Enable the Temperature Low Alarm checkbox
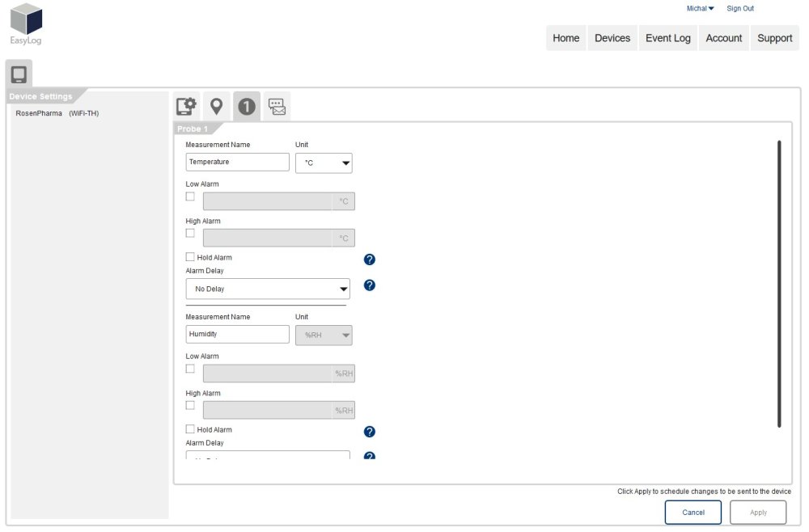Image resolution: width=809 pixels, height=532 pixels. point(190,196)
